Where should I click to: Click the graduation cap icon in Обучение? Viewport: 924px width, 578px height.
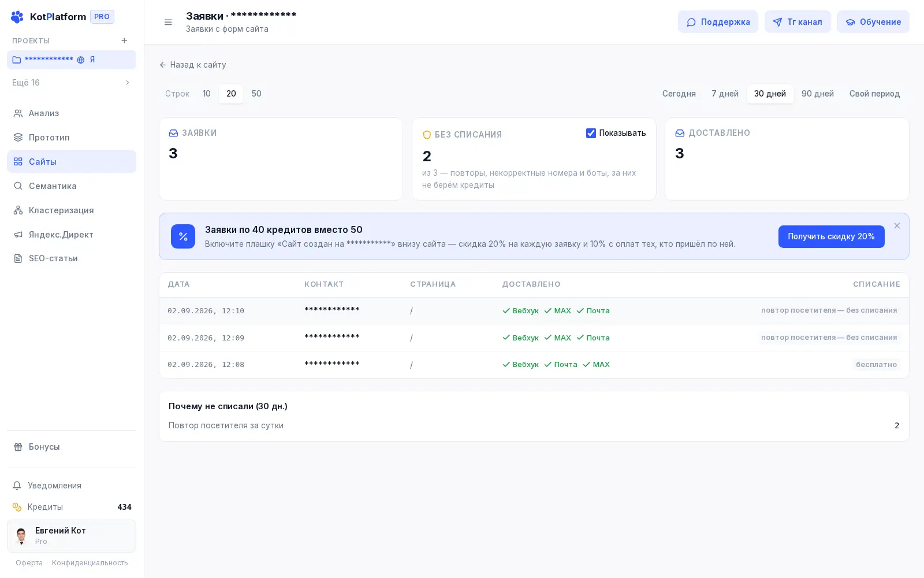coord(850,22)
